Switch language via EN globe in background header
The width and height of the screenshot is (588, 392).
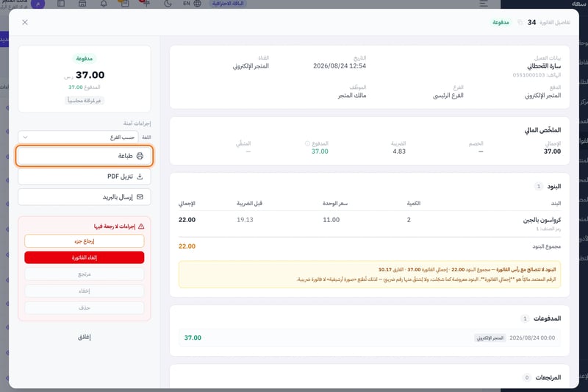tap(192, 4)
